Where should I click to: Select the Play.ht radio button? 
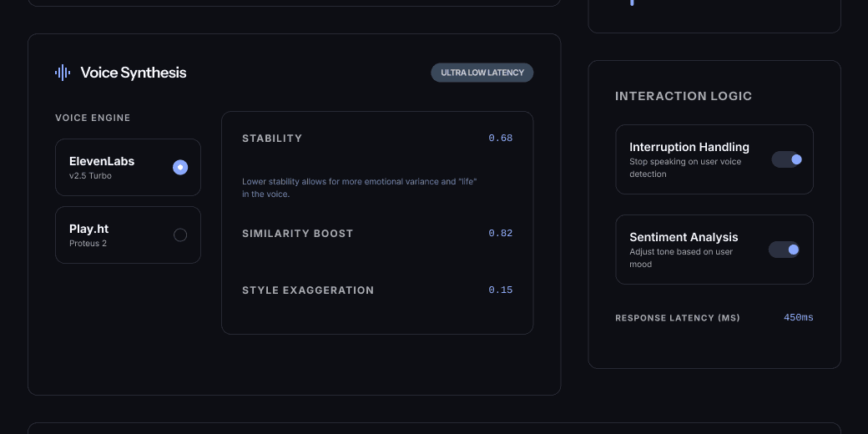[180, 235]
